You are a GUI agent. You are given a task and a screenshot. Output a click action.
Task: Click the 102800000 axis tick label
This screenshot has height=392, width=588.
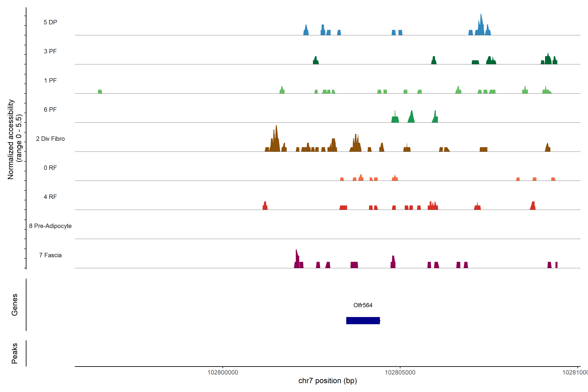point(222,372)
